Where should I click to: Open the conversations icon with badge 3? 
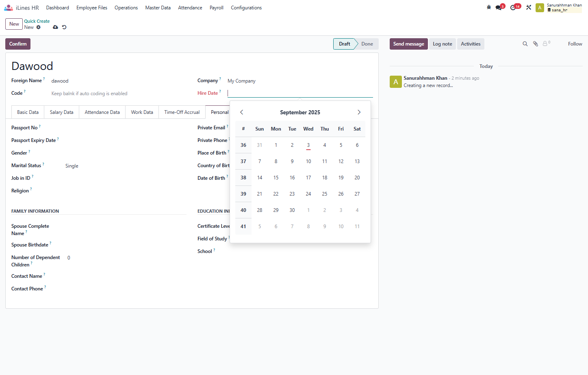pyautogui.click(x=499, y=7)
